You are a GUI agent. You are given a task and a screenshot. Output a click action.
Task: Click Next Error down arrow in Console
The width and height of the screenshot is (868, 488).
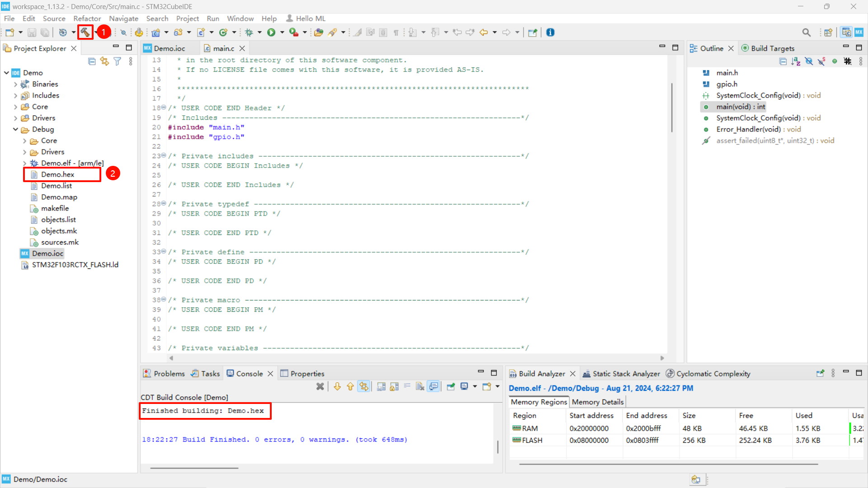[337, 386]
